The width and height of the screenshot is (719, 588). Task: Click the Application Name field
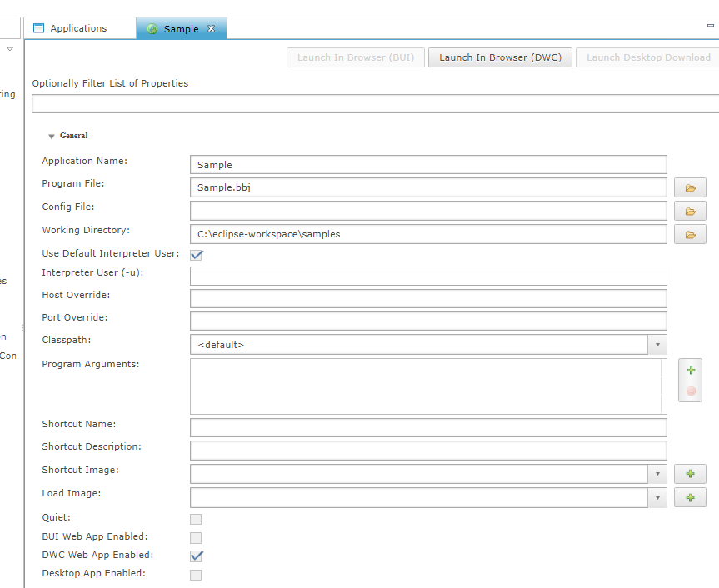[x=428, y=165]
